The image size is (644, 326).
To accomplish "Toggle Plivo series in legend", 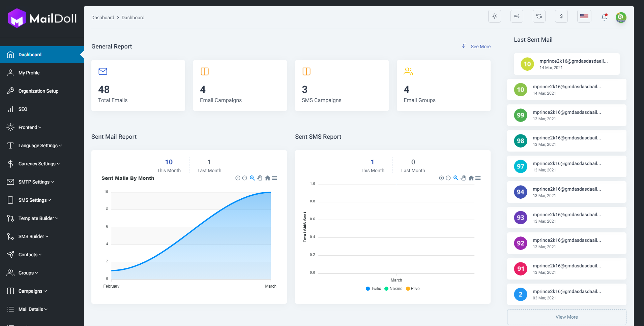I will tap(413, 289).
